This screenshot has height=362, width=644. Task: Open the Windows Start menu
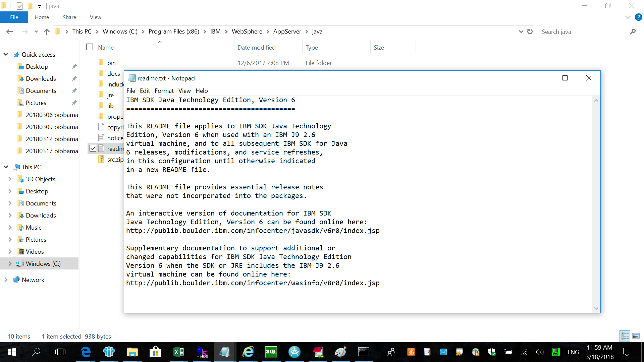click(x=12, y=352)
